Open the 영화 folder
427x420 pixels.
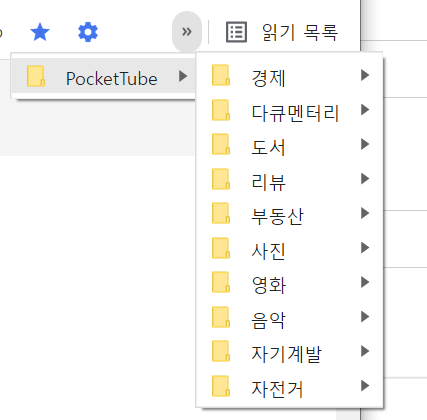[x=289, y=283]
